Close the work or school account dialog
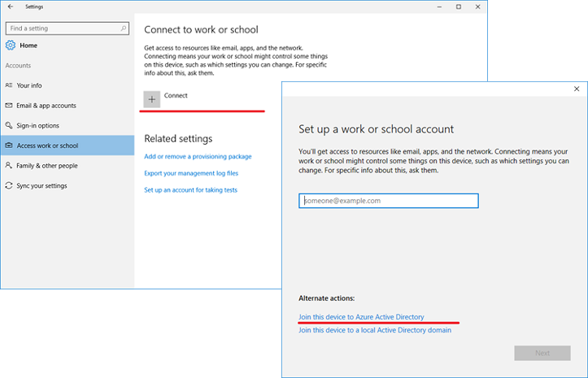Screen dimensions: 588x378 [x=577, y=89]
